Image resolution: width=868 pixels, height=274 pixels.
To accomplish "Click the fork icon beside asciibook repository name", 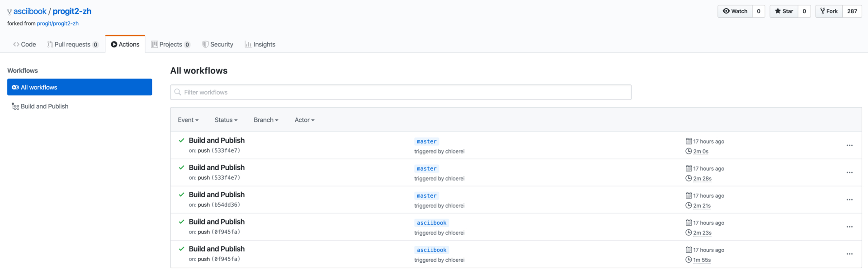I will (9, 12).
